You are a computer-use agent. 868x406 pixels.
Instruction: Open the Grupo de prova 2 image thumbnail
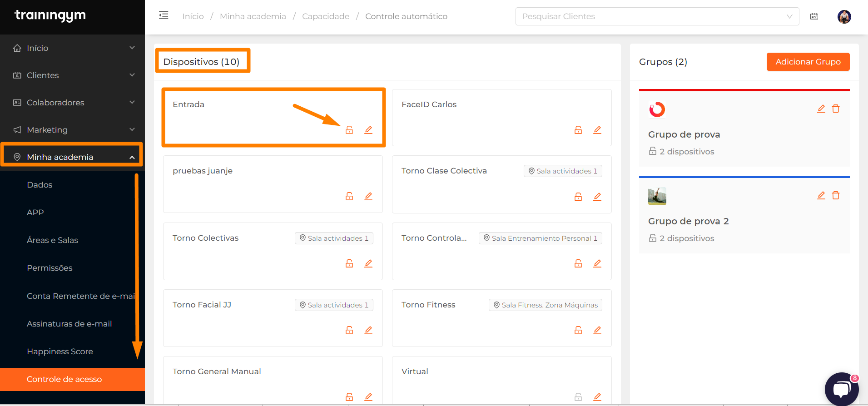(657, 196)
